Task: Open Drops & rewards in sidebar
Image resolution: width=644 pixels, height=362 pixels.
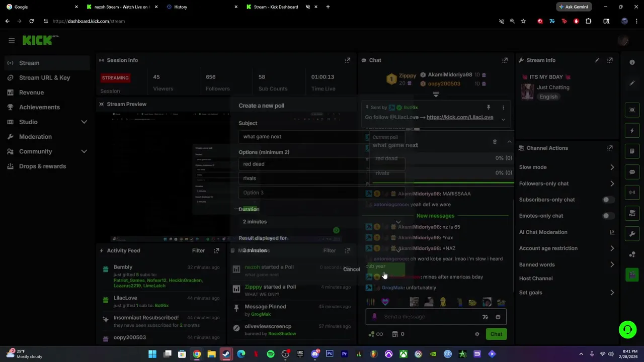Action: coord(47,166)
